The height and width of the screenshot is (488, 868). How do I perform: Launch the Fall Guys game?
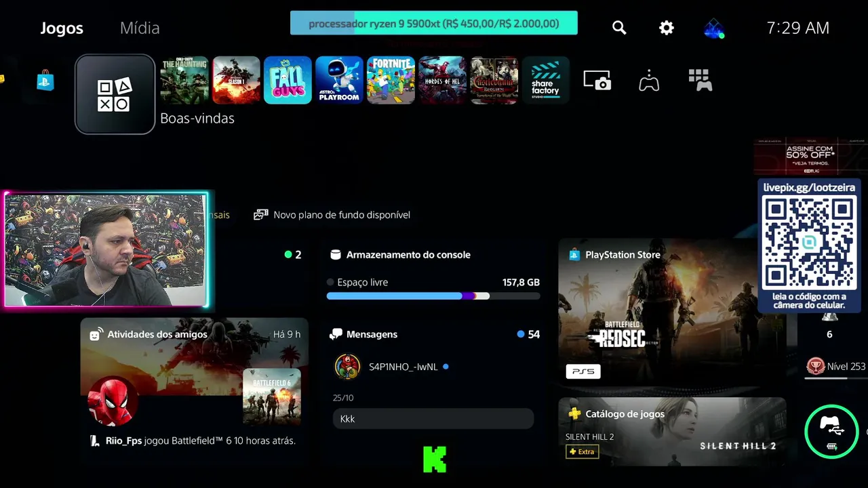(x=288, y=80)
